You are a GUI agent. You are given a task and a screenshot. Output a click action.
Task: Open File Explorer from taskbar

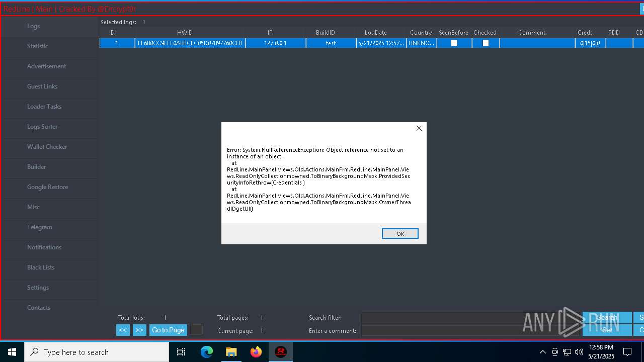point(231,352)
